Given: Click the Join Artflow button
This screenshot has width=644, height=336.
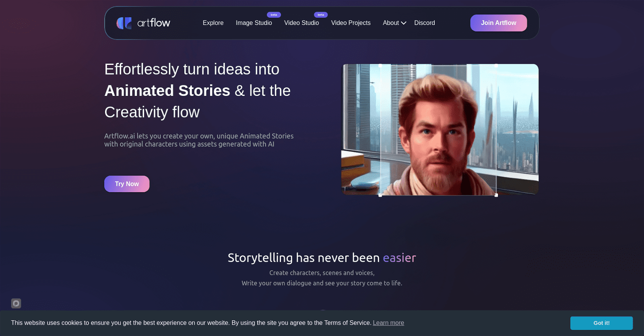Looking at the screenshot, I should click(x=498, y=23).
